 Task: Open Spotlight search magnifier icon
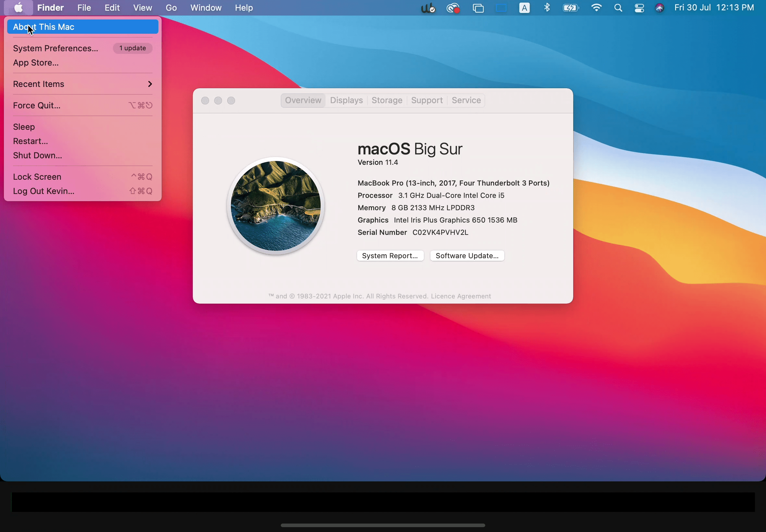point(618,8)
